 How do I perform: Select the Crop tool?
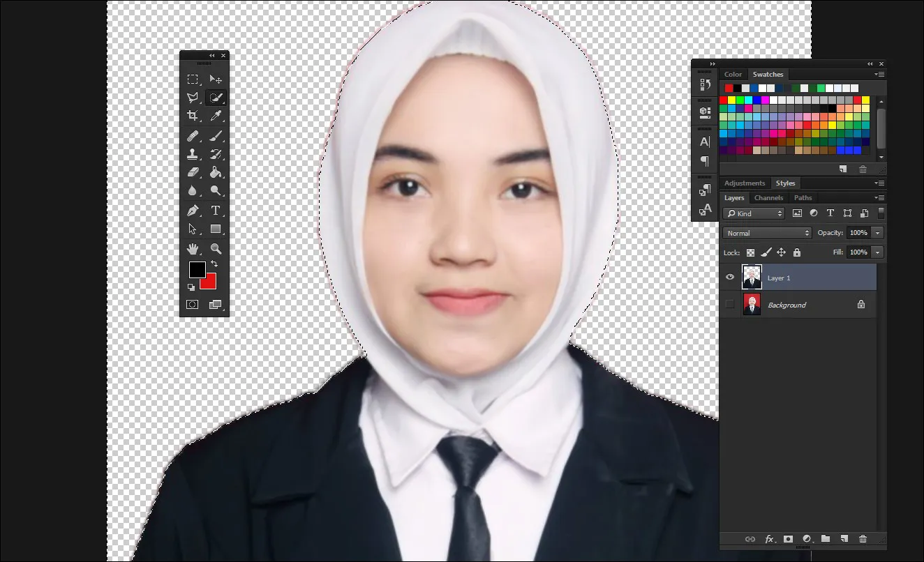(193, 116)
